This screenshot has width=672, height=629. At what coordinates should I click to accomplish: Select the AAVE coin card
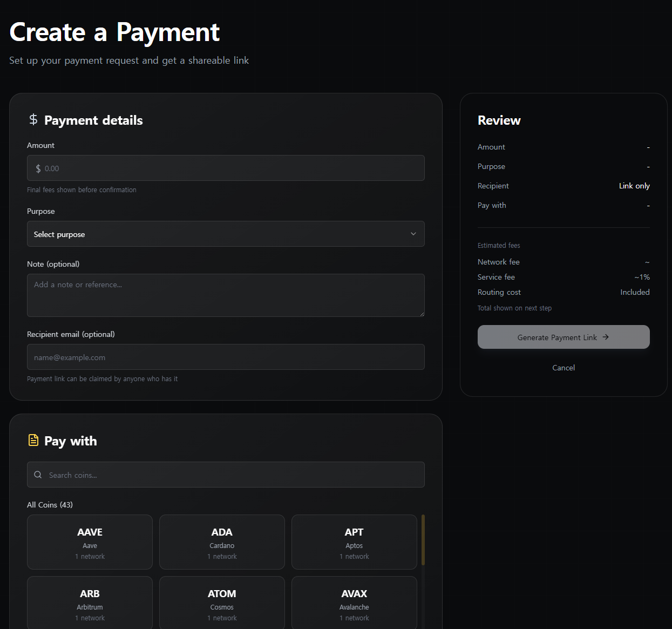tap(90, 542)
